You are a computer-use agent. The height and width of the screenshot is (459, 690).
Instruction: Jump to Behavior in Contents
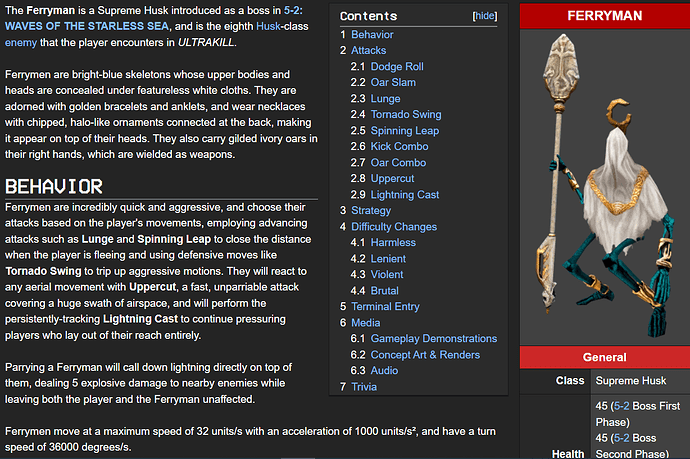(x=372, y=35)
